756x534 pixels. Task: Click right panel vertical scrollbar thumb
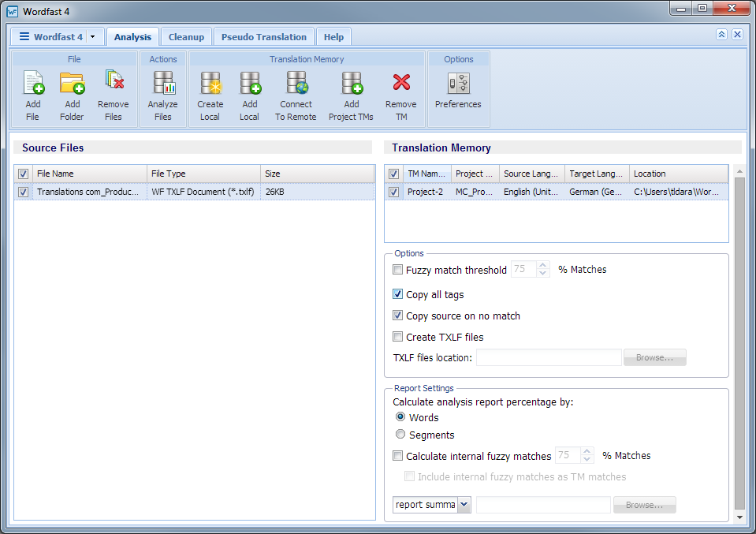point(739,342)
